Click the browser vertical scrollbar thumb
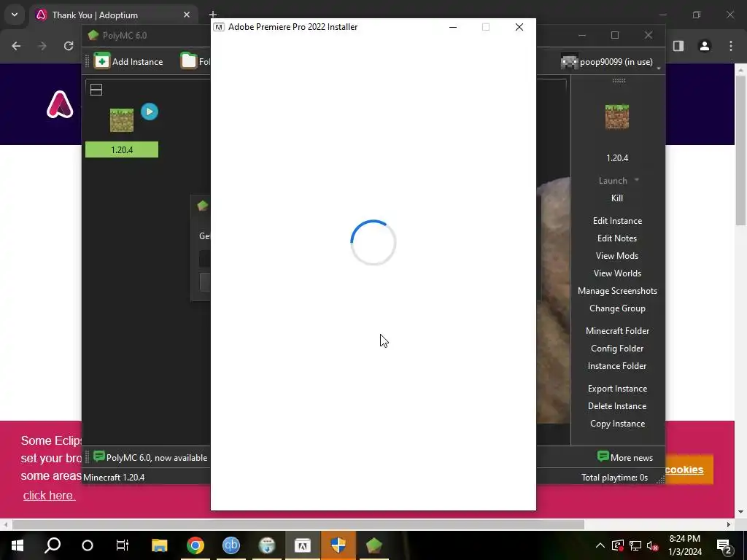 click(x=740, y=150)
